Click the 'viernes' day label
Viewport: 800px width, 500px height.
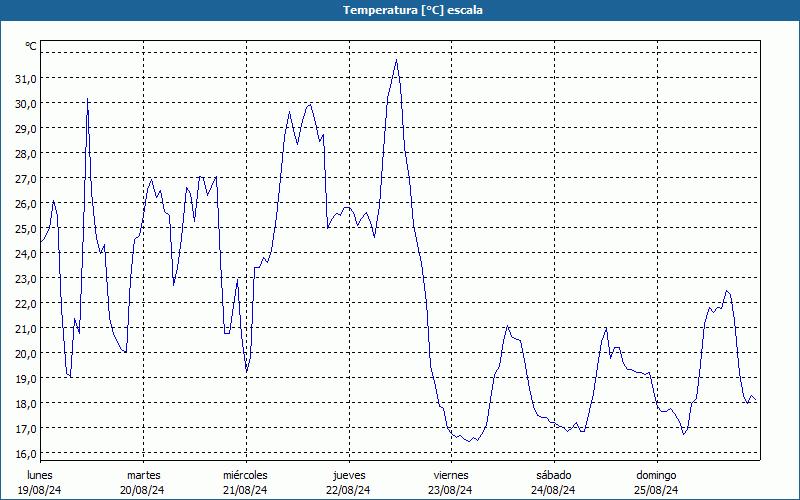pos(451,475)
